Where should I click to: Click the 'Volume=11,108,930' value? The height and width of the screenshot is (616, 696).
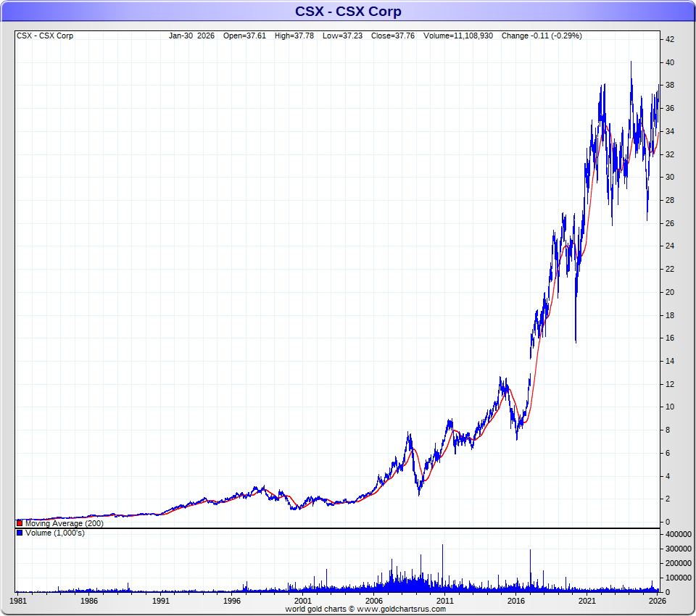458,36
